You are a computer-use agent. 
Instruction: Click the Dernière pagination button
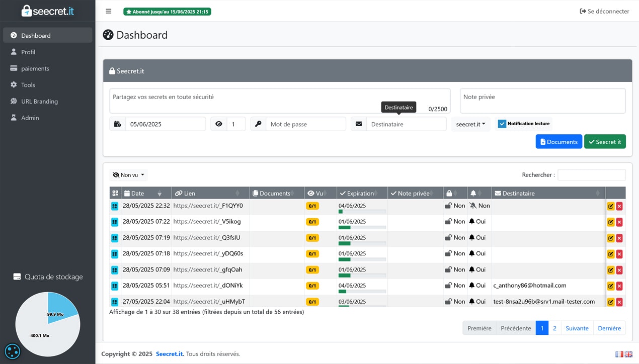609,328
